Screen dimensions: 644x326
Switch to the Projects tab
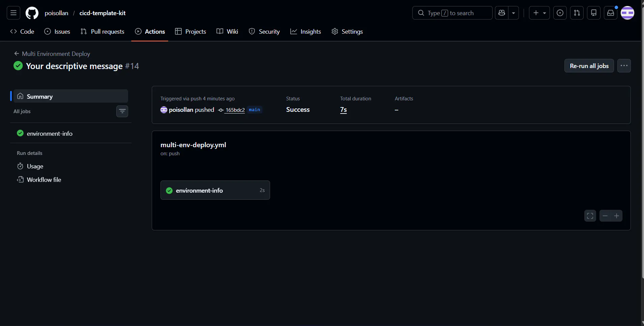(191, 31)
